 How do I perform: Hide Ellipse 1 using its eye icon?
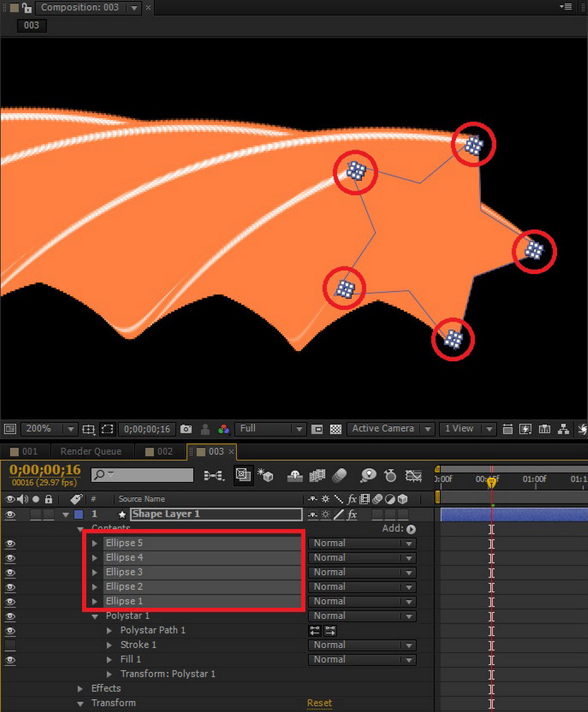[10, 601]
